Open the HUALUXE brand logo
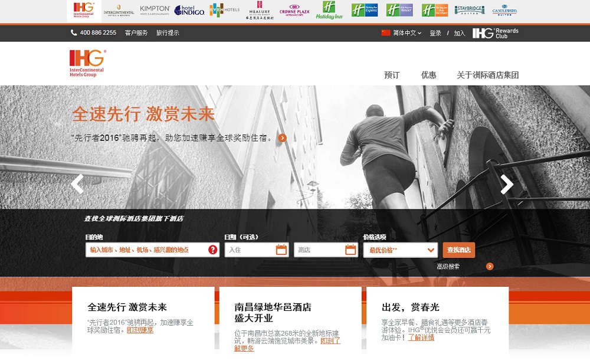590x364 pixels. point(260,10)
